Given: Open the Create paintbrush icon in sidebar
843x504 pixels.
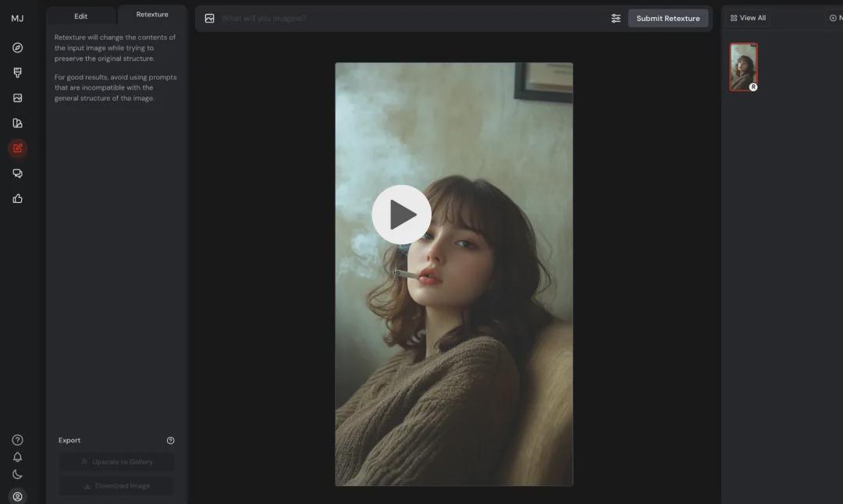Looking at the screenshot, I should 17,73.
